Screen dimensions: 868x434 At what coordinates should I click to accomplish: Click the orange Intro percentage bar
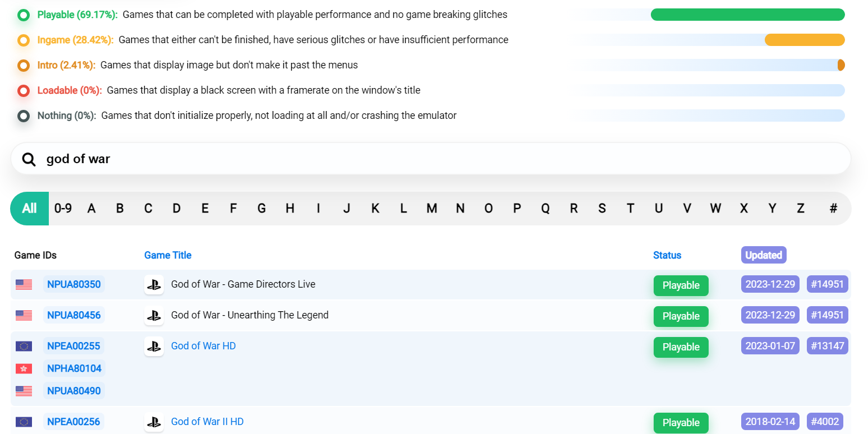click(x=841, y=65)
